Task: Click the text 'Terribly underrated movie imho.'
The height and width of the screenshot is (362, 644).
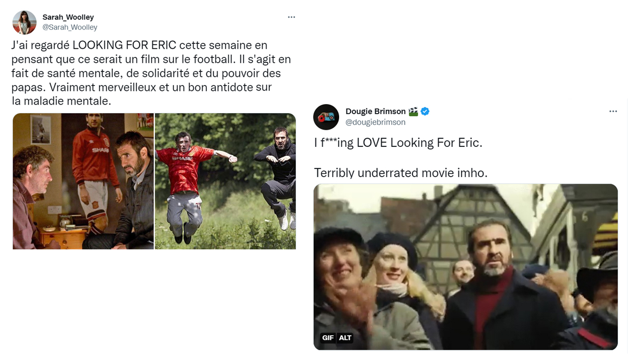Action: coord(400,173)
